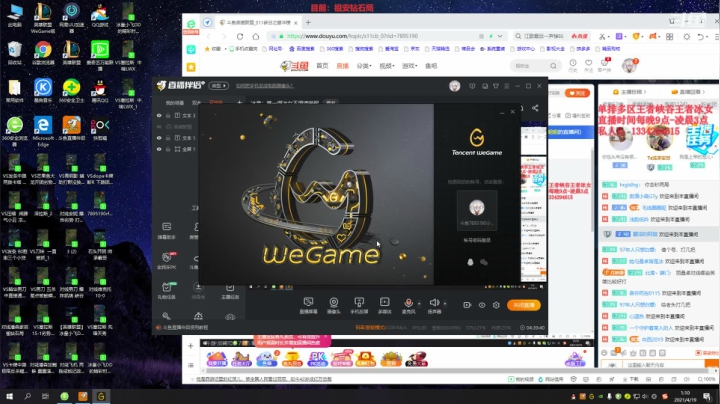Open the full-site PK tool

tap(167, 260)
